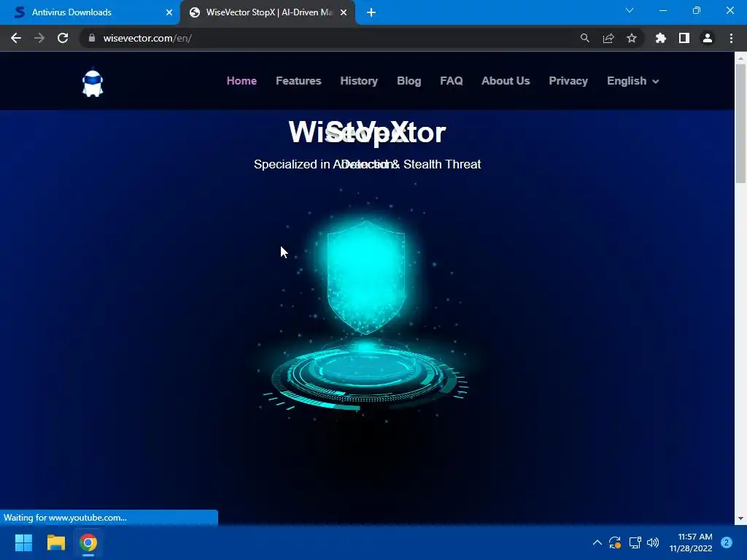This screenshot has width=747, height=560.
Task: Click the Chrome taskbar icon
Action: click(88, 542)
